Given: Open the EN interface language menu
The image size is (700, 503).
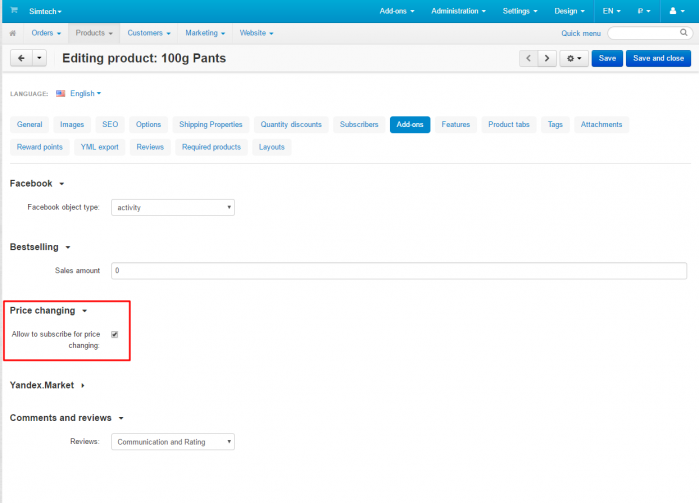Looking at the screenshot, I should (611, 11).
